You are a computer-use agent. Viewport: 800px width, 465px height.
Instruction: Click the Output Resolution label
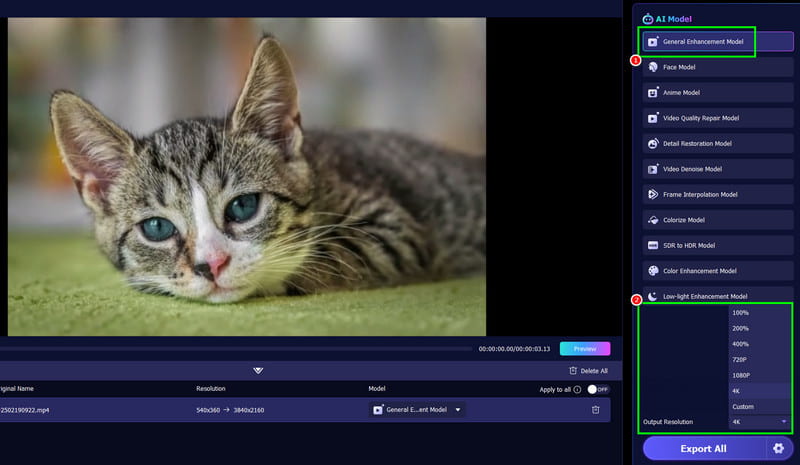click(x=668, y=422)
